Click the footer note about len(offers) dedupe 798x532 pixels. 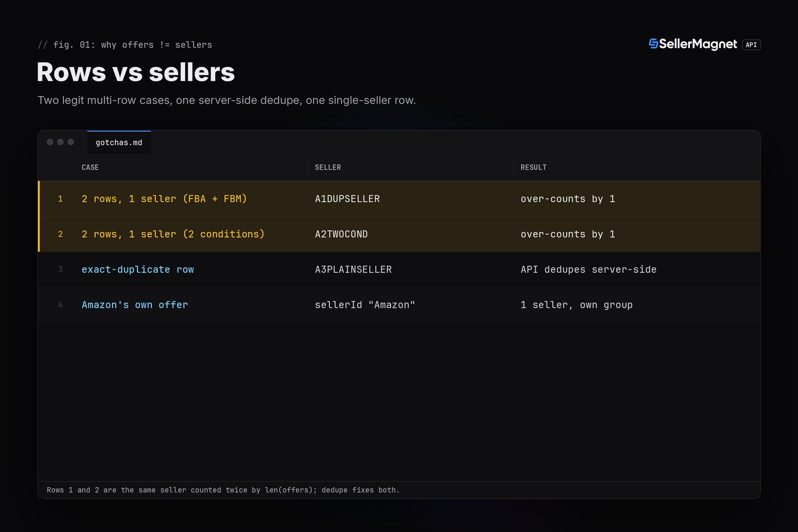(223, 490)
